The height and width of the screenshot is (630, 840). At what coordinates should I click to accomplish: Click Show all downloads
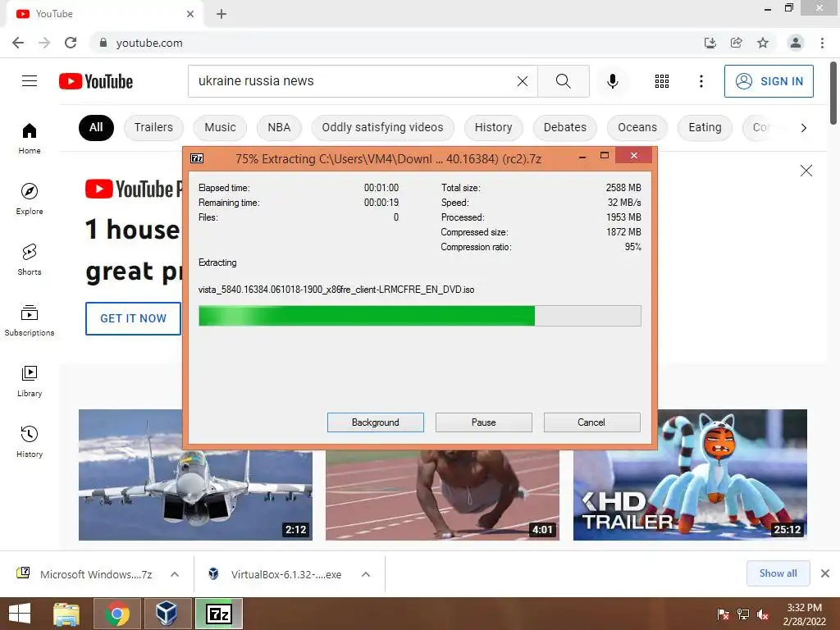pyautogui.click(x=778, y=573)
